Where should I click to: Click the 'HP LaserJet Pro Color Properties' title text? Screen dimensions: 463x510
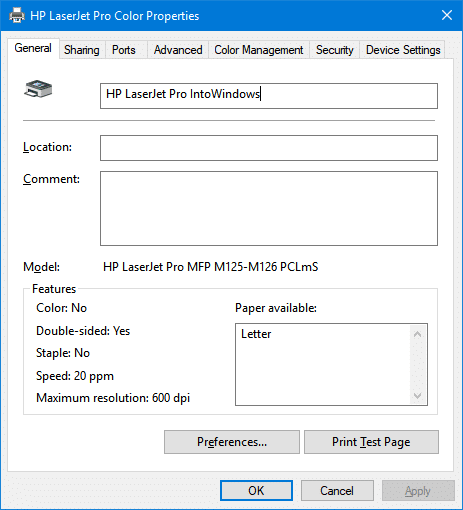click(x=115, y=16)
